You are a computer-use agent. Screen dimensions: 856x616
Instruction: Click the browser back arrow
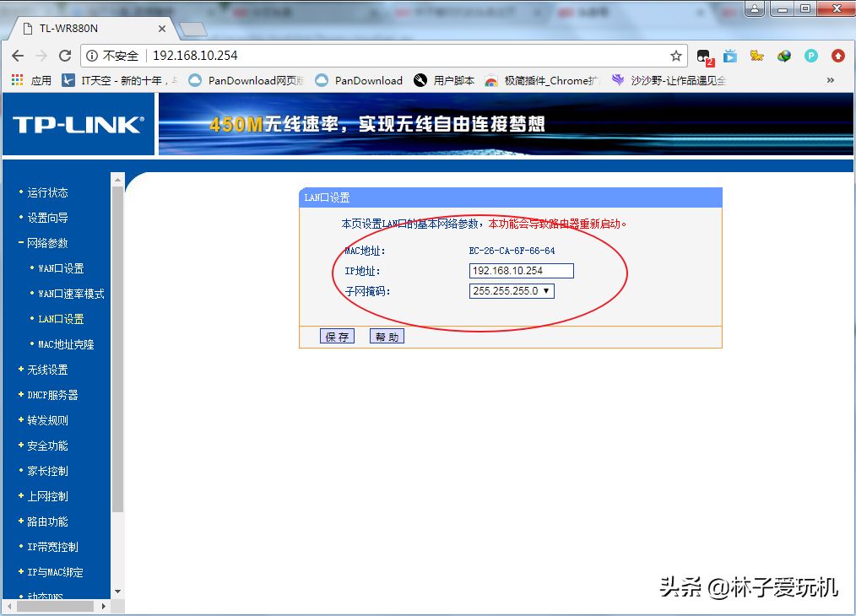pos(18,56)
